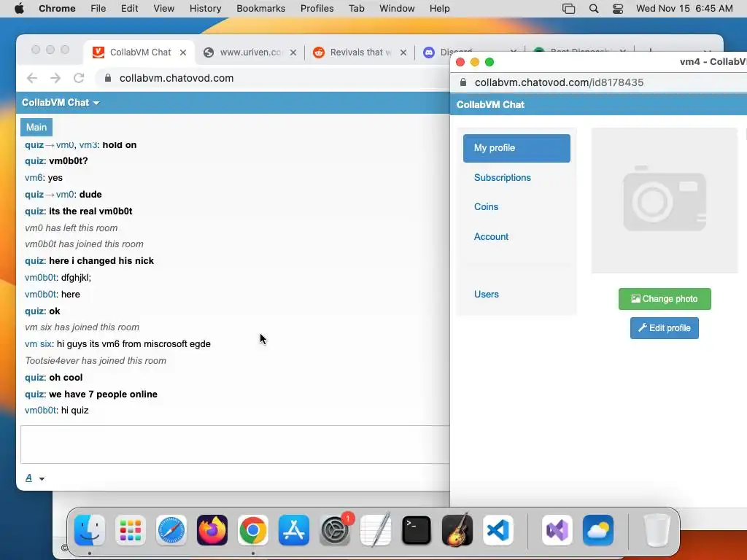Open Control Center in the menu bar

pyautogui.click(x=618, y=8)
